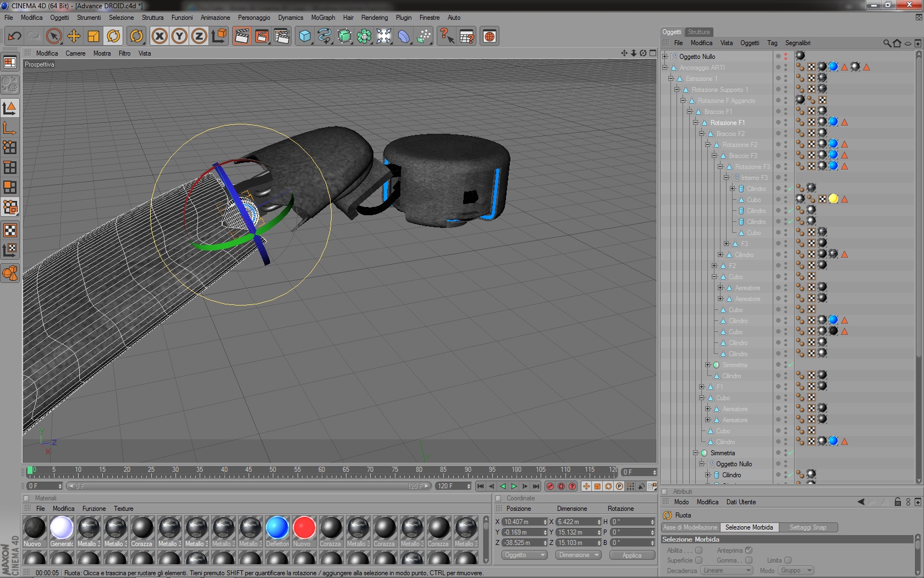Open the render settings clapperboard icon
Screen dimensions: 924x578
[x=282, y=36]
